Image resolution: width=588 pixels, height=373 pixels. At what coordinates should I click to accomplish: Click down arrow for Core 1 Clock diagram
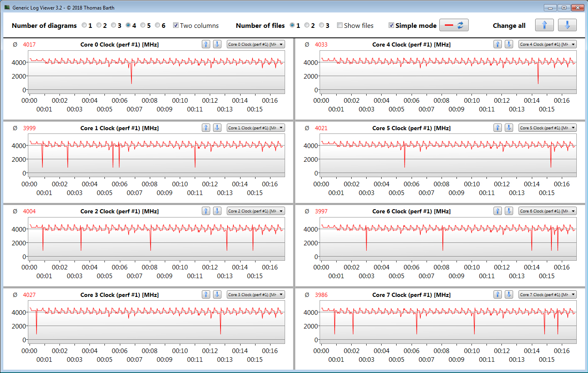[217, 128]
